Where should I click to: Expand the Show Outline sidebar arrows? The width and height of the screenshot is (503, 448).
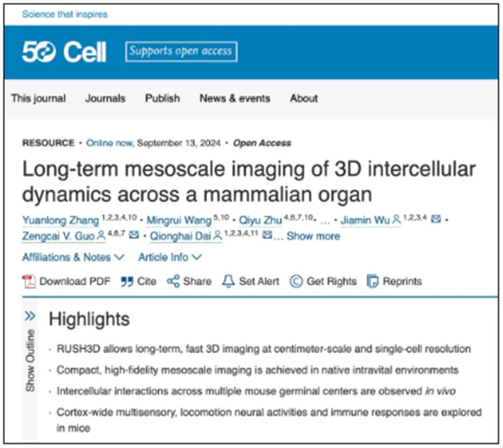click(30, 316)
